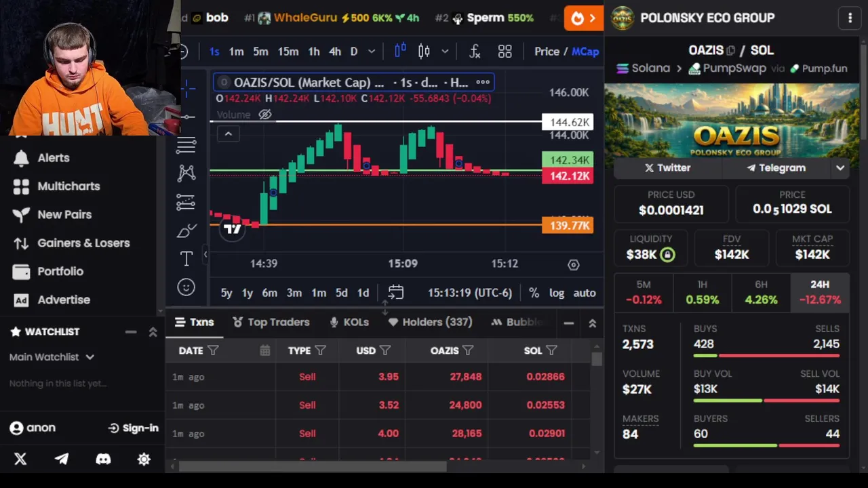
Task: Switch to Holders (337) tab
Action: click(431, 323)
